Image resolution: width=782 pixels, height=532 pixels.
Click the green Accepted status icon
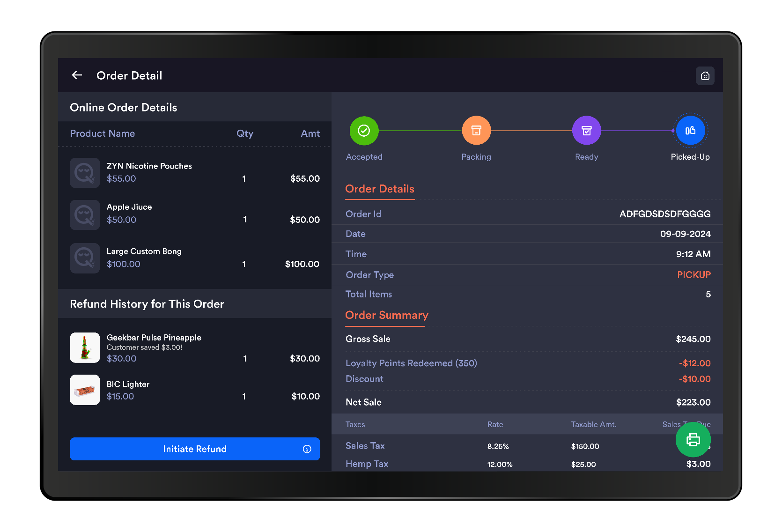point(364,131)
